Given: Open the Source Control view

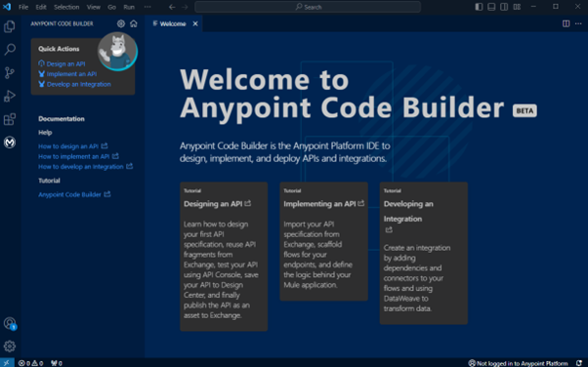Looking at the screenshot, I should pyautogui.click(x=10, y=73).
